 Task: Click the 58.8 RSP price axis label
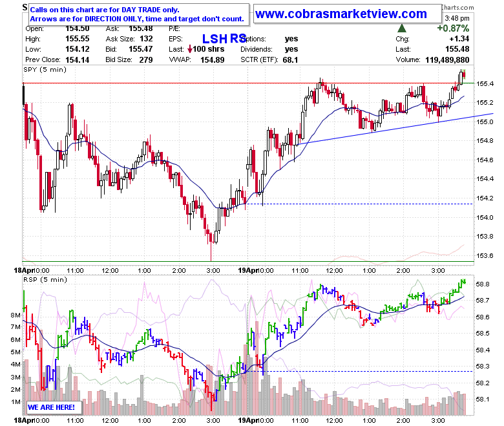[x=483, y=284]
